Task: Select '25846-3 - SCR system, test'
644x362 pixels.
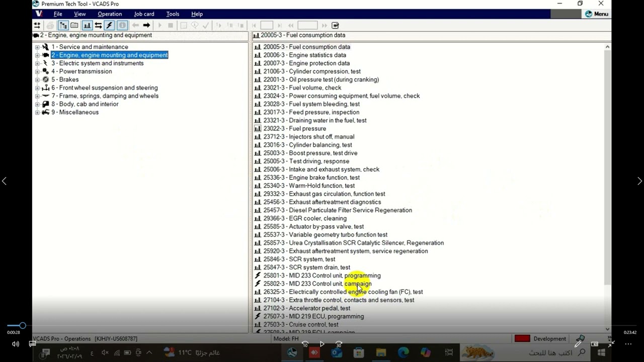Action: coord(299,259)
